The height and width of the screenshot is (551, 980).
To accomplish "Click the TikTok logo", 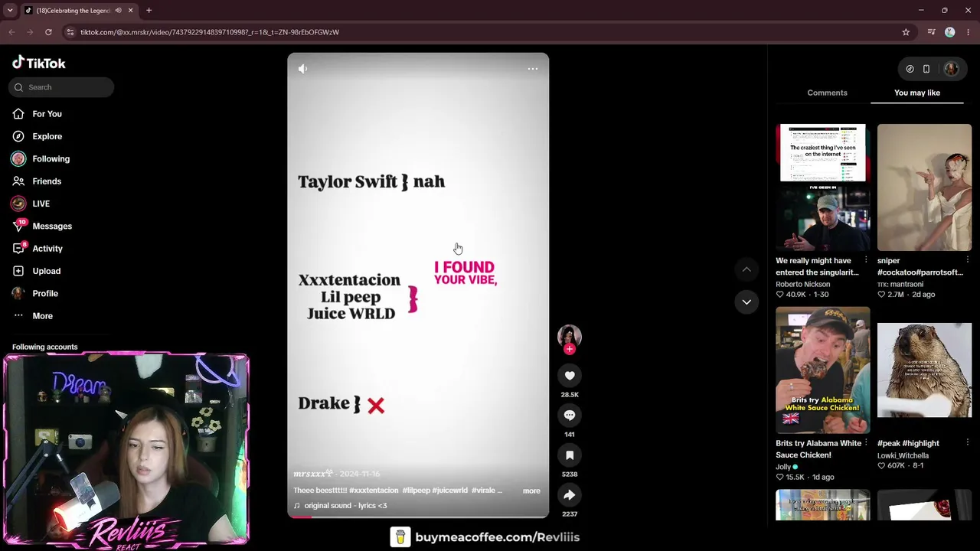I will click(x=39, y=63).
